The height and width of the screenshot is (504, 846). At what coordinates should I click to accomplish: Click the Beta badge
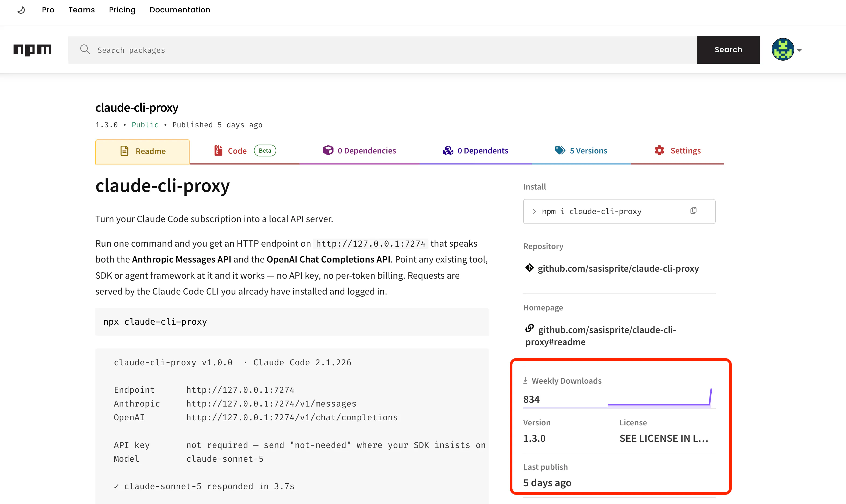click(265, 150)
